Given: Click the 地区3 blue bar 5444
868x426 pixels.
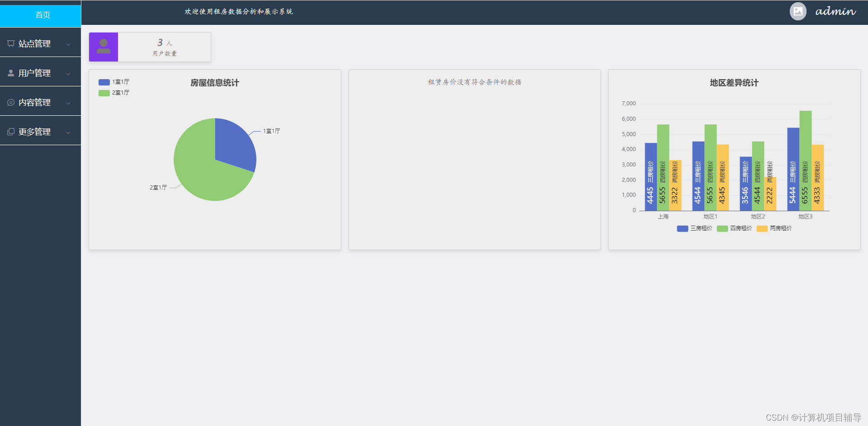Looking at the screenshot, I should tap(793, 169).
